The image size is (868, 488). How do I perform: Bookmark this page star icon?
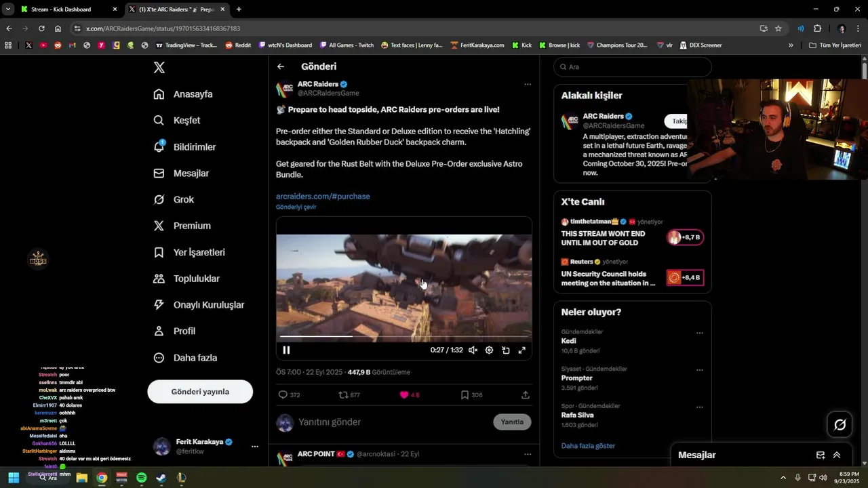pos(778,28)
